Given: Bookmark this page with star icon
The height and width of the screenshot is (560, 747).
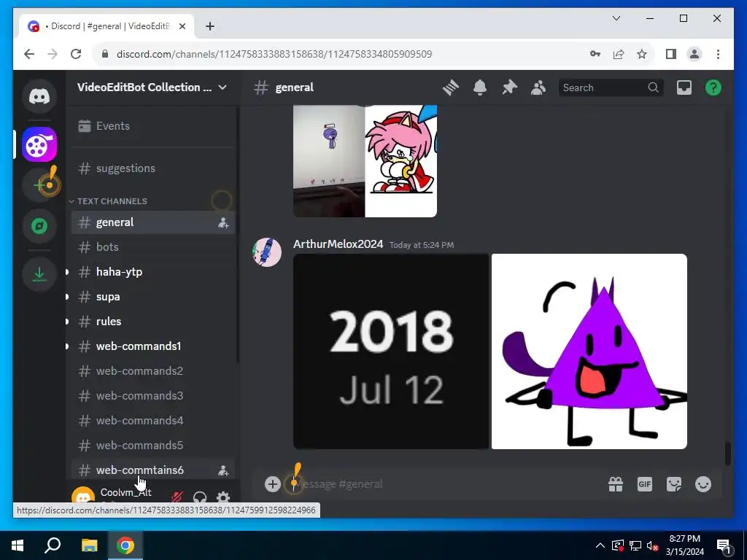Looking at the screenshot, I should [642, 54].
